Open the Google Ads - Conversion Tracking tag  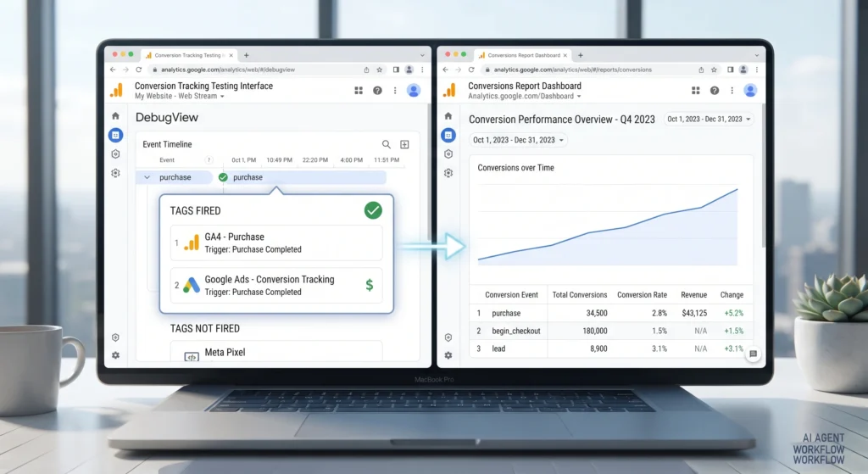276,285
